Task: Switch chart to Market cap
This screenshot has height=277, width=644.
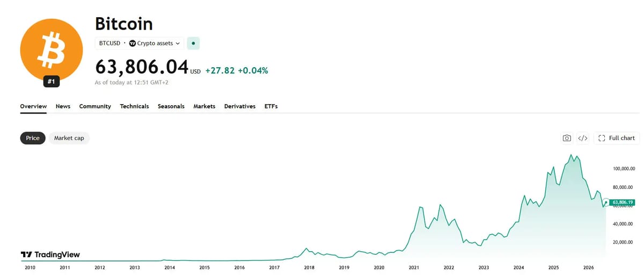Action: click(69, 138)
